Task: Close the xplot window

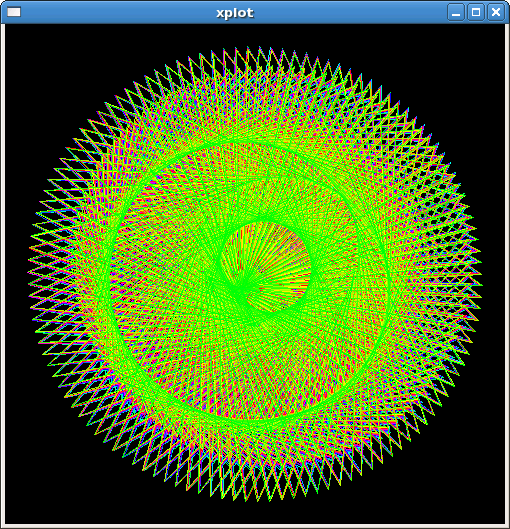Action: (496, 12)
